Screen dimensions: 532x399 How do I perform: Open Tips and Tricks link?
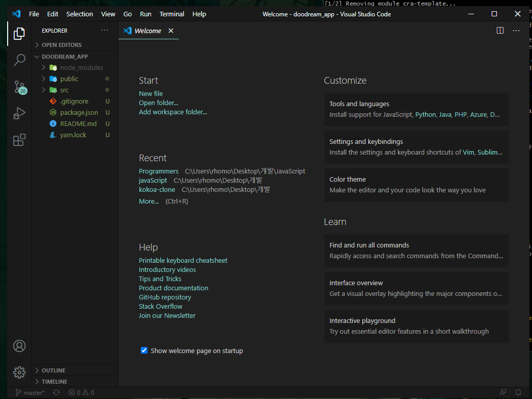(x=160, y=279)
